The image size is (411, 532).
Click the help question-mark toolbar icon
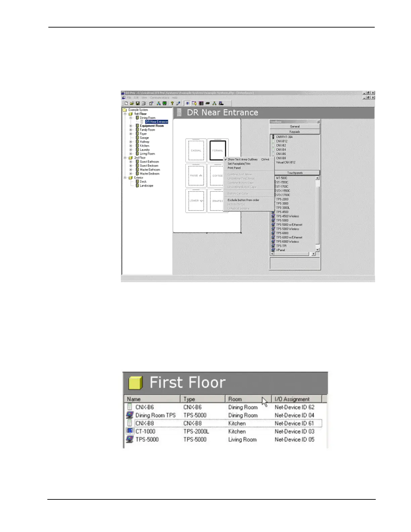(x=172, y=103)
